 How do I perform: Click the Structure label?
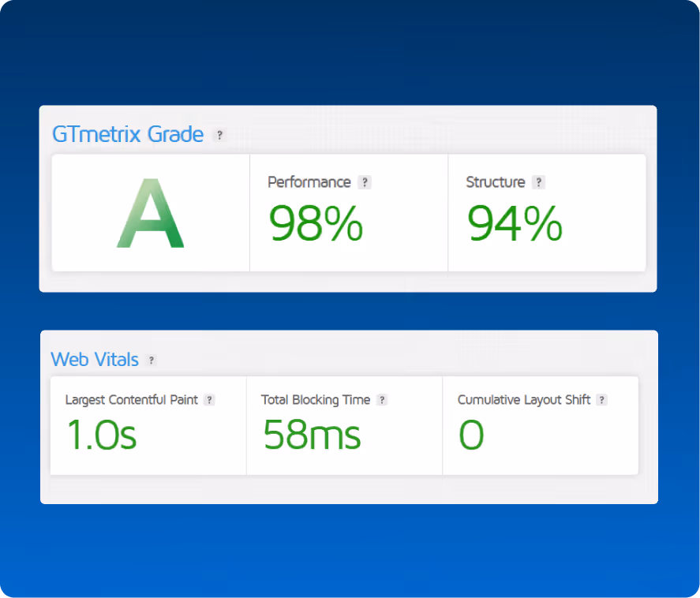pos(496,182)
